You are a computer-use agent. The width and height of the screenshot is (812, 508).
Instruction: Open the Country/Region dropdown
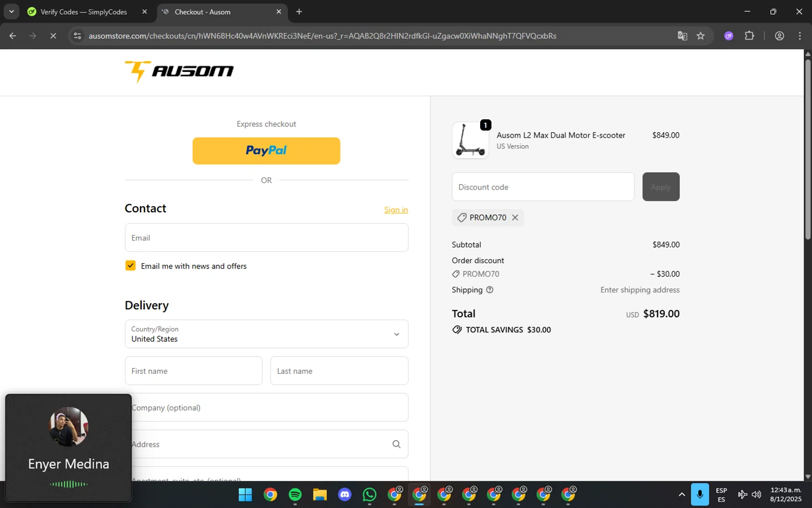pyautogui.click(x=266, y=334)
